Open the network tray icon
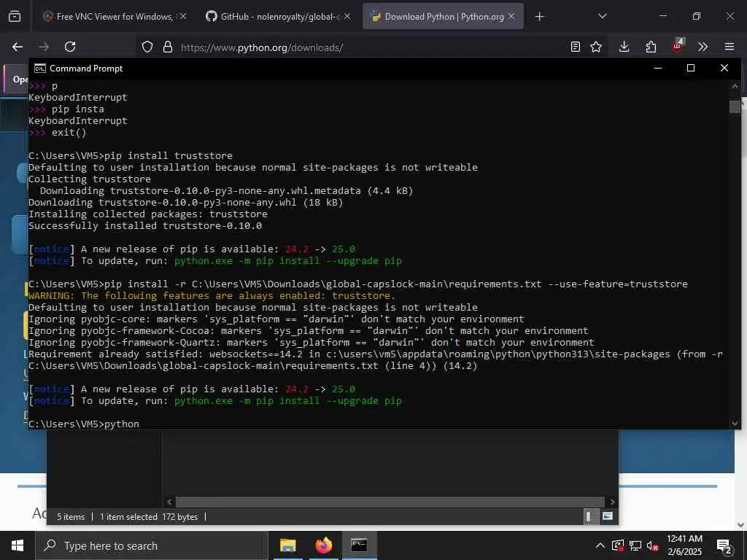Viewport: 747px width, 560px height. [635, 545]
